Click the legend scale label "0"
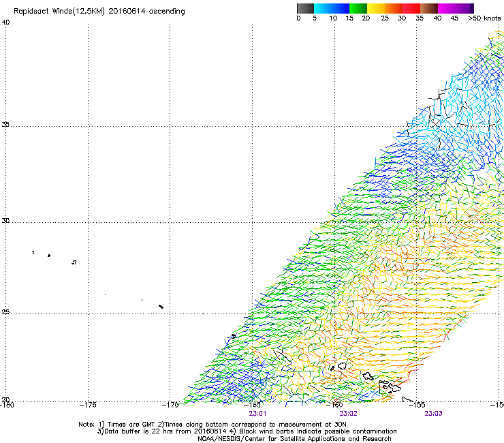 coord(298,18)
